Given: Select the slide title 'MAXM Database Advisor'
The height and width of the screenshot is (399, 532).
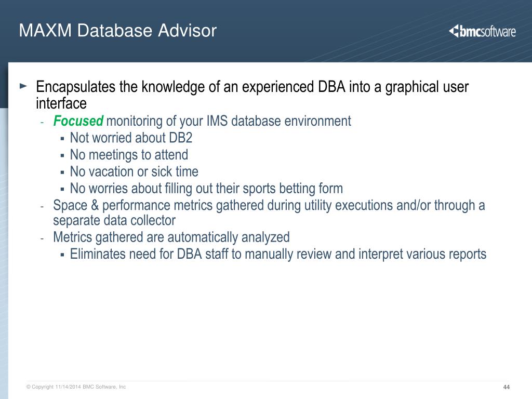Looking at the screenshot, I should pos(118,31).
